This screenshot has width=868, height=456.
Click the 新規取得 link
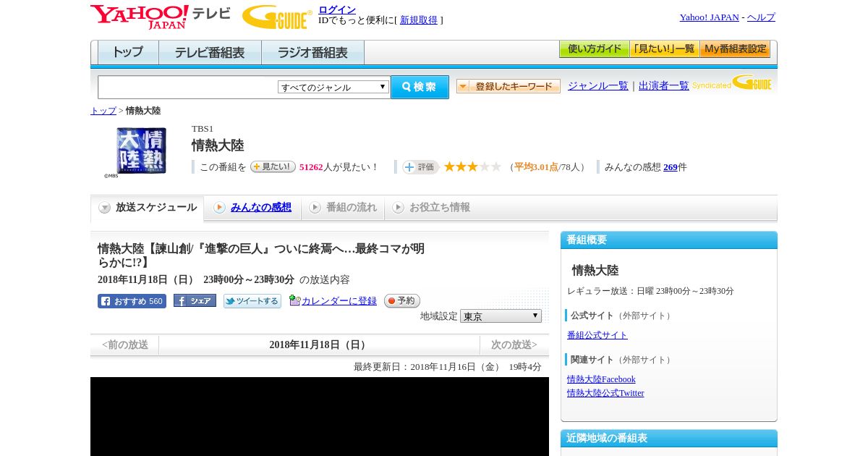[419, 20]
